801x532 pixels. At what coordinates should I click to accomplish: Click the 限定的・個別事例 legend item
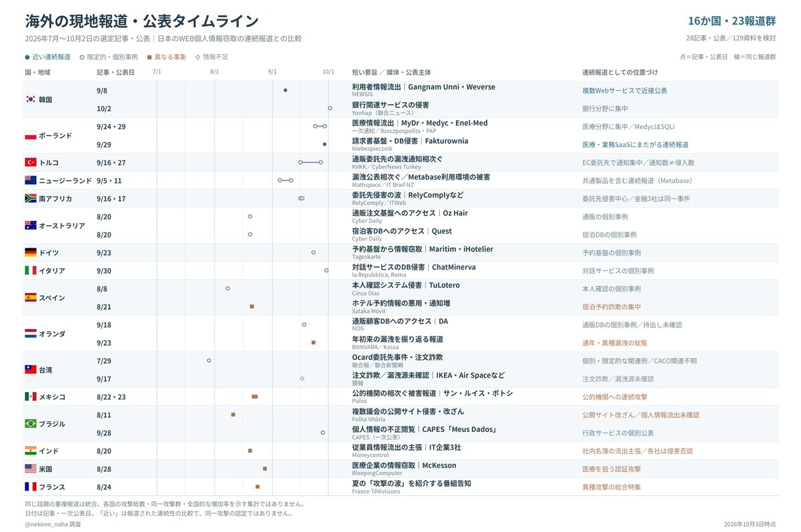109,57
